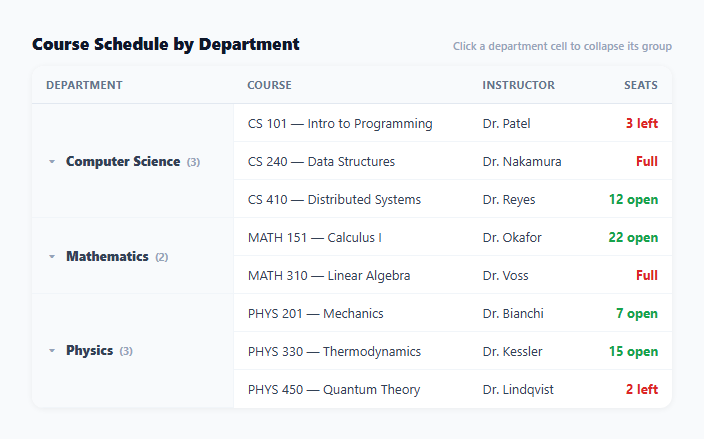Select the Instructor column header

click(x=519, y=85)
